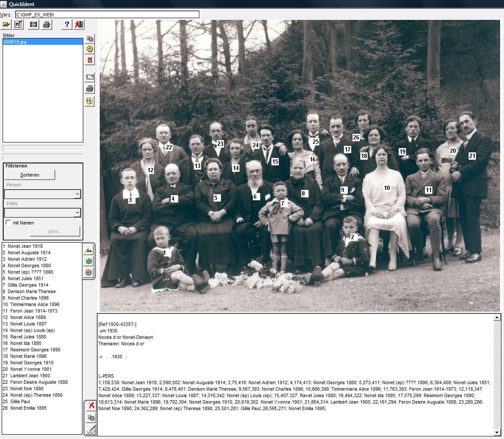Click the smiley face icon

click(x=90, y=101)
